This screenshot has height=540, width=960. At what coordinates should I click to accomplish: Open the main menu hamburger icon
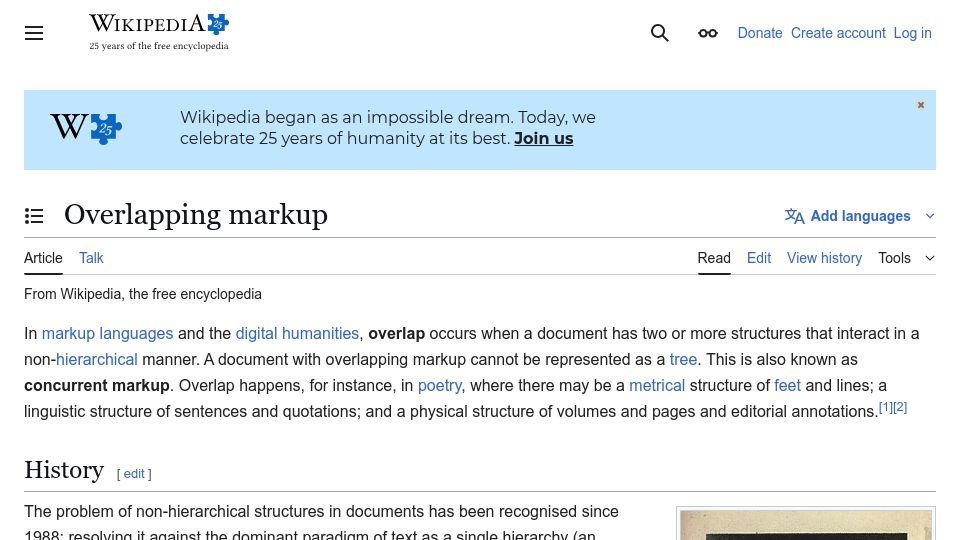(x=34, y=33)
